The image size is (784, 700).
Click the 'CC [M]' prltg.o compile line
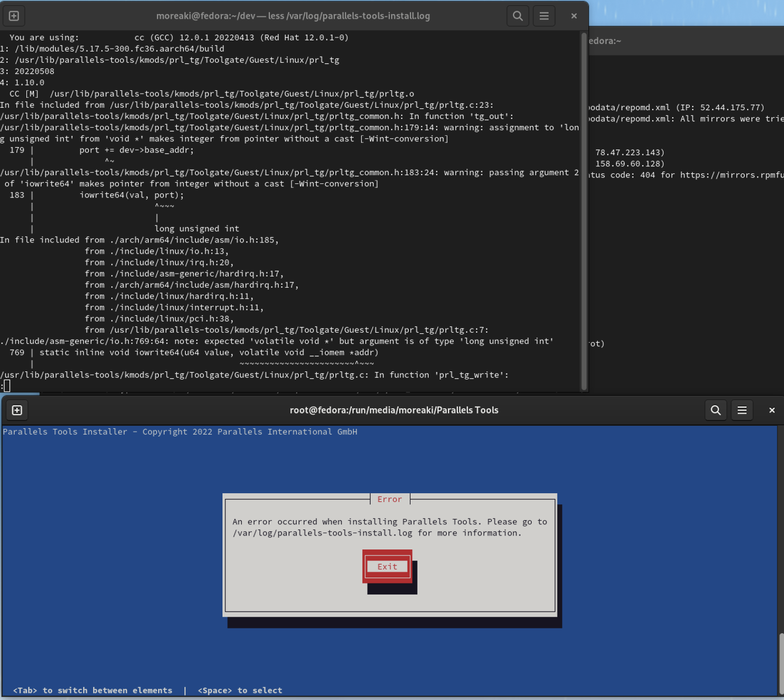(x=212, y=94)
